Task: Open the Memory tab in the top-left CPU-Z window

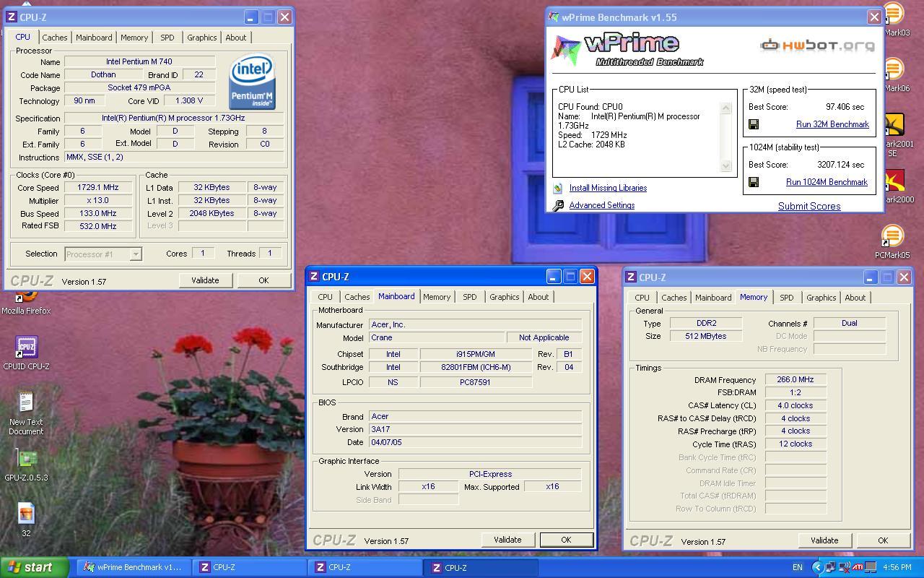Action: (x=134, y=38)
